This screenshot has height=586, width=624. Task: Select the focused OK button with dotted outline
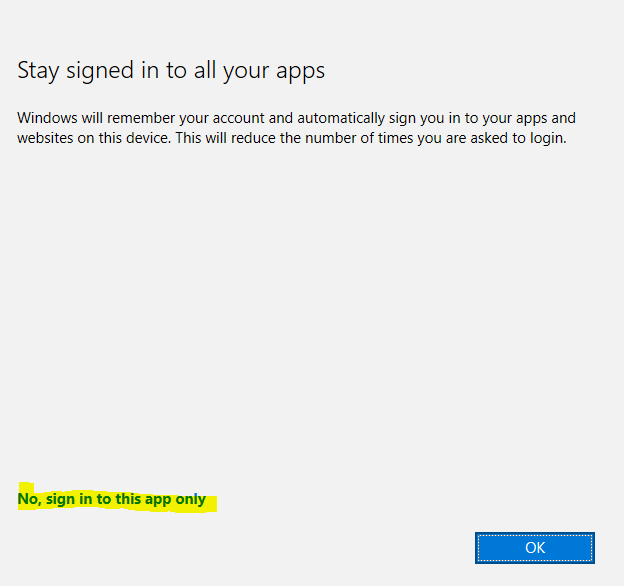534,548
